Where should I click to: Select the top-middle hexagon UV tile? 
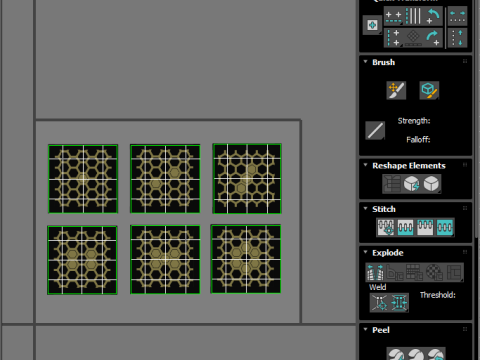pyautogui.click(x=165, y=179)
